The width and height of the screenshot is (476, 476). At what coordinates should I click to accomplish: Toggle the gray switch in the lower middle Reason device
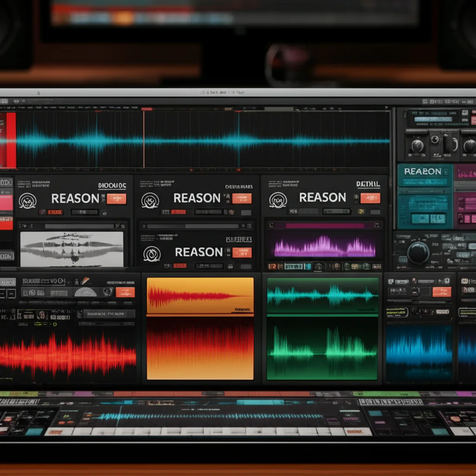point(246,266)
